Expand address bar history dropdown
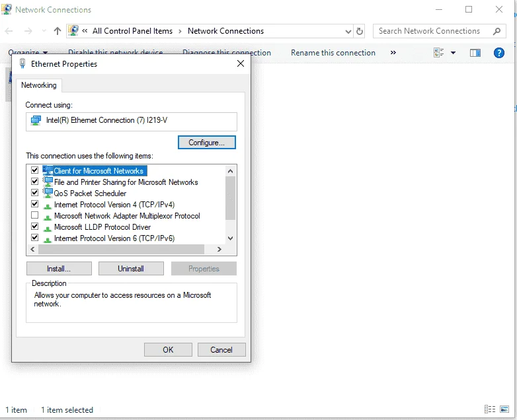The width and height of the screenshot is (517, 420). (x=348, y=31)
